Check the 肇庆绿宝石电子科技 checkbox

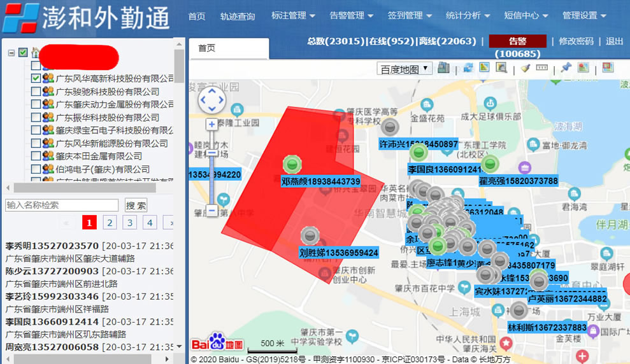tap(36, 130)
